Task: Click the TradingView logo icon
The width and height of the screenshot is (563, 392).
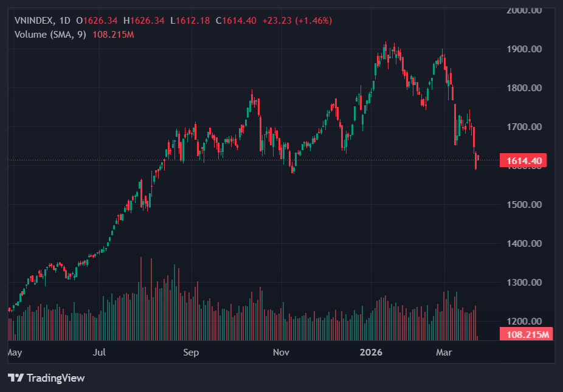Action: (x=16, y=378)
